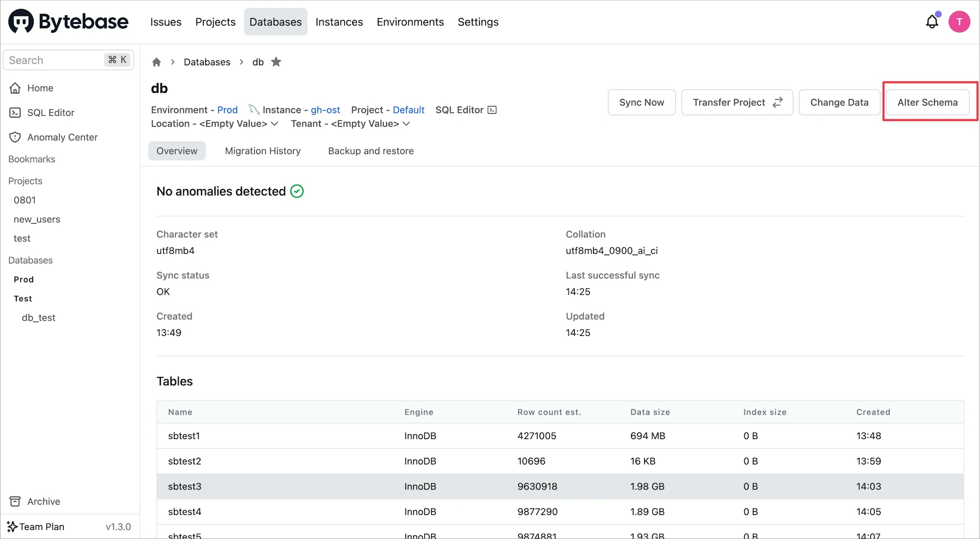The height and width of the screenshot is (539, 980).
Task: Open the Projects menu
Action: tap(215, 22)
